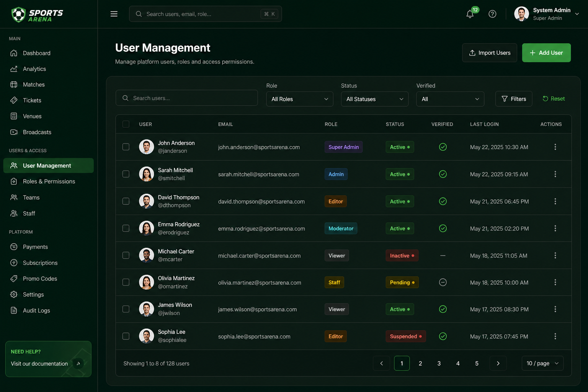588x392 pixels.
Task: Open Matches in the sidebar
Action: click(x=49, y=85)
